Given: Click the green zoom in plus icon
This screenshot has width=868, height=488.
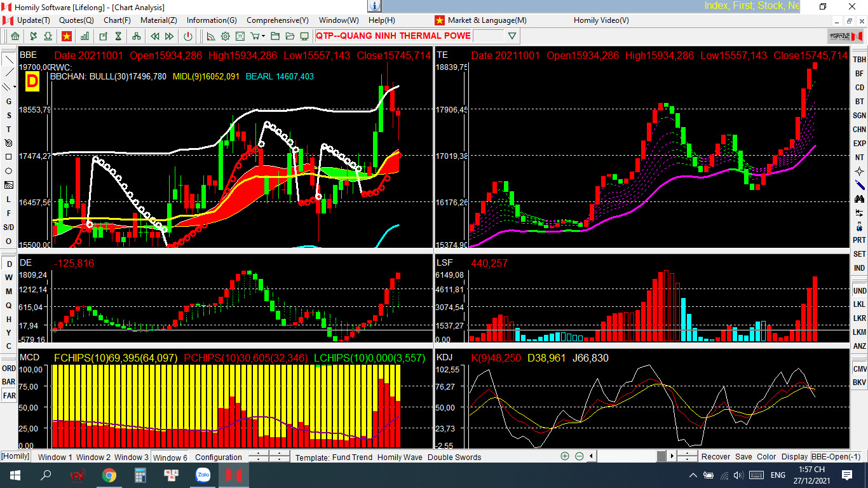Looking at the screenshot, I should [x=565, y=456].
